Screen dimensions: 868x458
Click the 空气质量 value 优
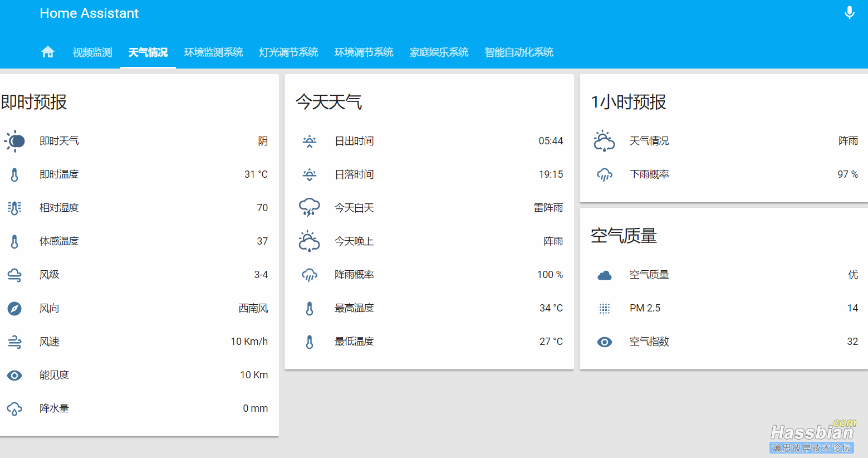[853, 275]
